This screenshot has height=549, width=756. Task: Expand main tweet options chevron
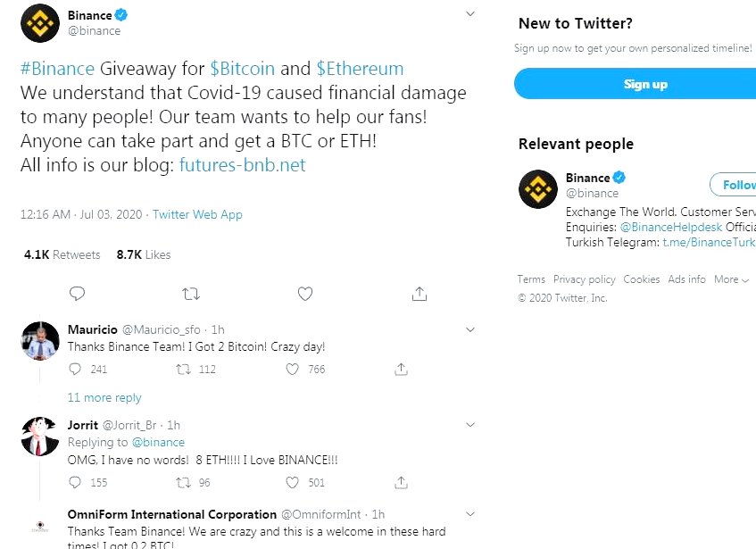tap(470, 14)
